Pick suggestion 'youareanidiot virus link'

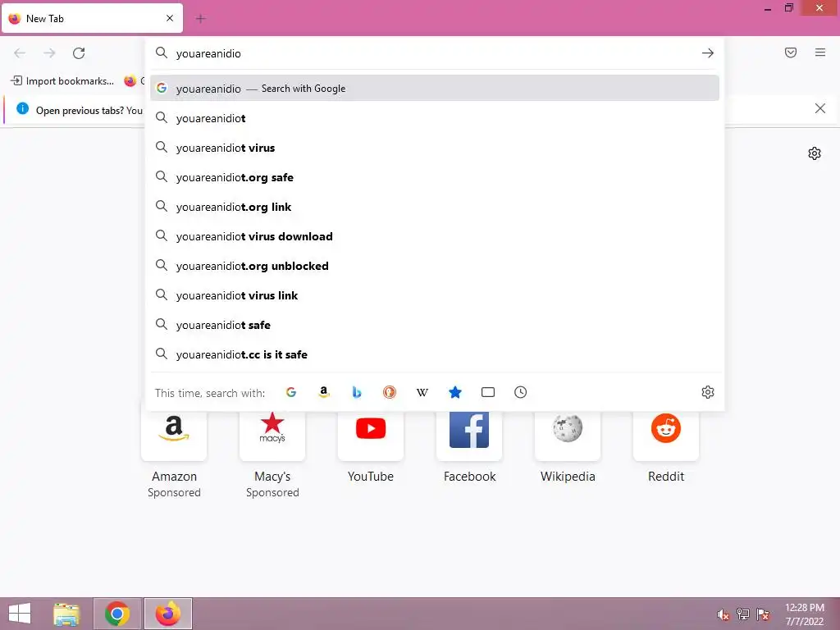pyautogui.click(x=435, y=295)
